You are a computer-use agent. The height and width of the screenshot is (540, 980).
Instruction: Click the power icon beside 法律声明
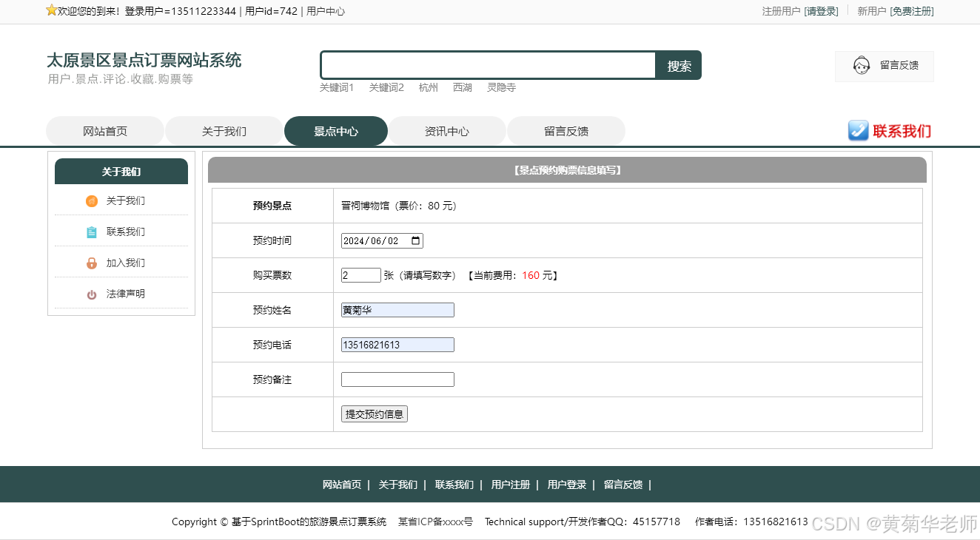(x=92, y=294)
